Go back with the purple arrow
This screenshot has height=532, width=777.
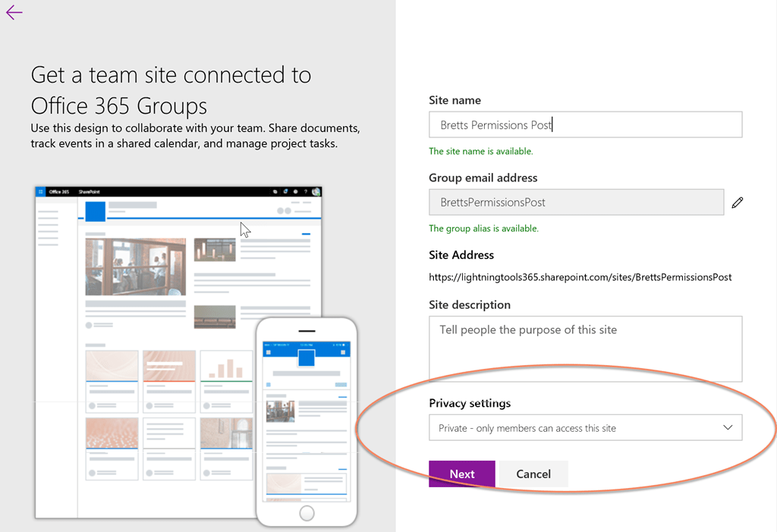tap(14, 12)
